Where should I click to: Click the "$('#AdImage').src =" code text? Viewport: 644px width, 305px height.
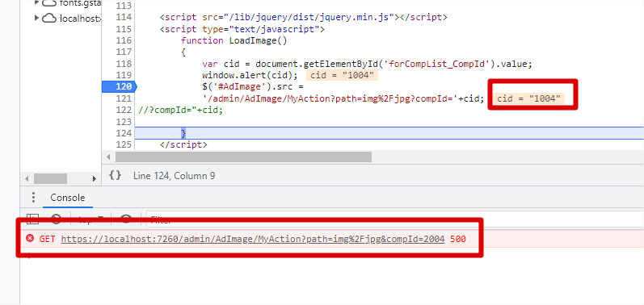pyautogui.click(x=252, y=87)
